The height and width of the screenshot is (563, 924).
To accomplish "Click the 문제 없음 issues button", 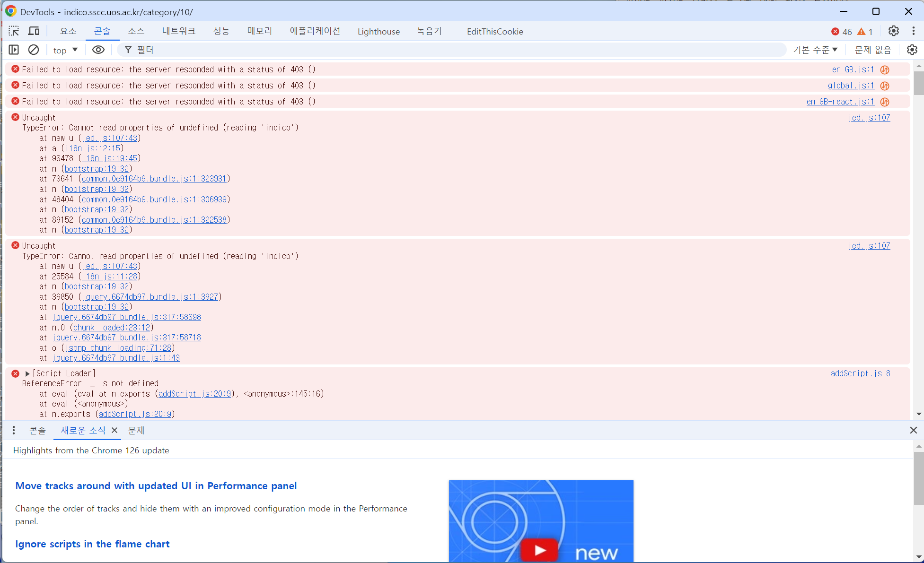I will [x=873, y=50].
